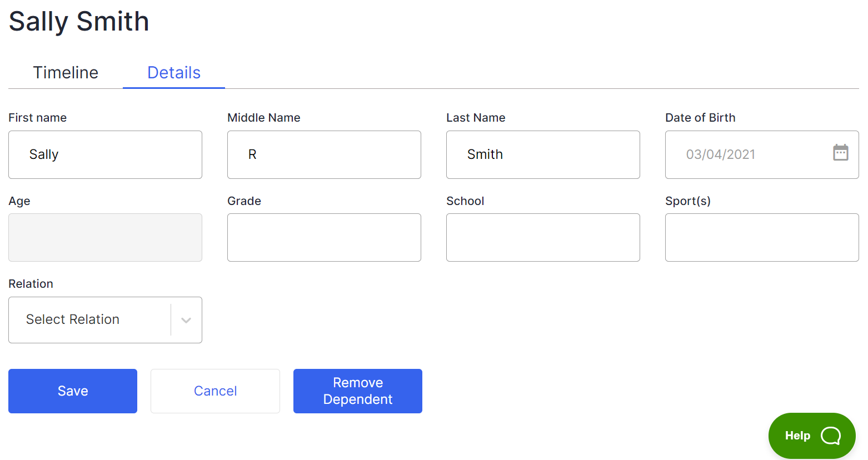Select the Details tab

pyautogui.click(x=173, y=73)
